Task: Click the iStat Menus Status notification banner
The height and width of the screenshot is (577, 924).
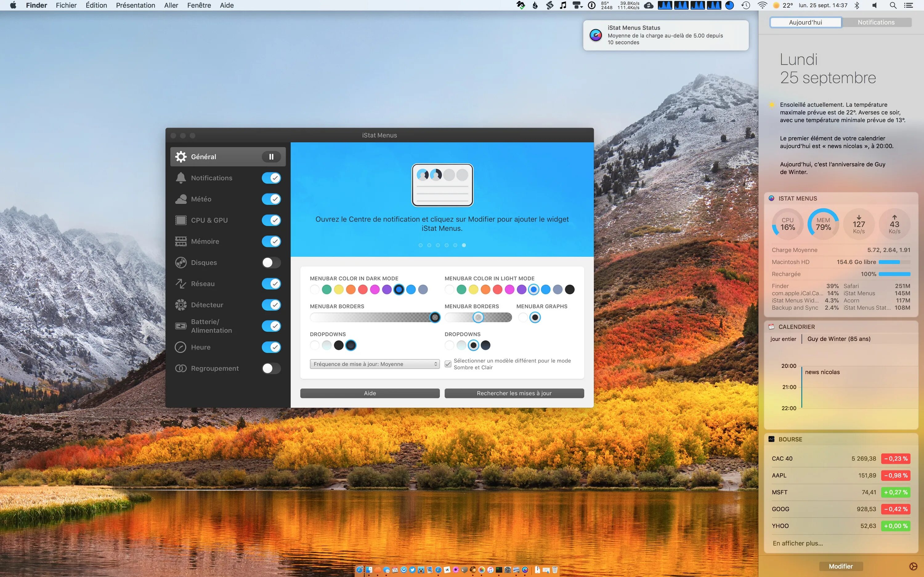Action: [665, 35]
